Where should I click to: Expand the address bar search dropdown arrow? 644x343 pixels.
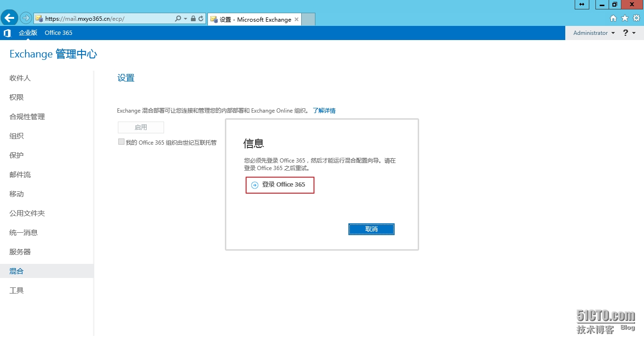pos(185,19)
